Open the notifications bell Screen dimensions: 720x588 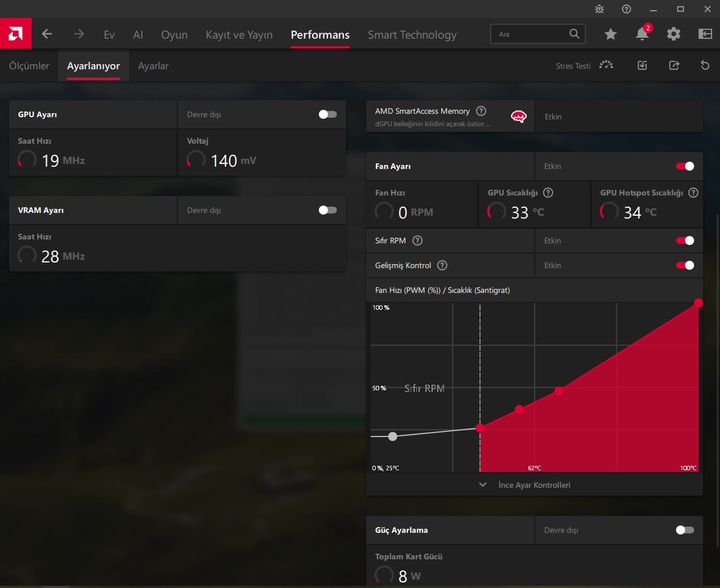click(x=642, y=34)
